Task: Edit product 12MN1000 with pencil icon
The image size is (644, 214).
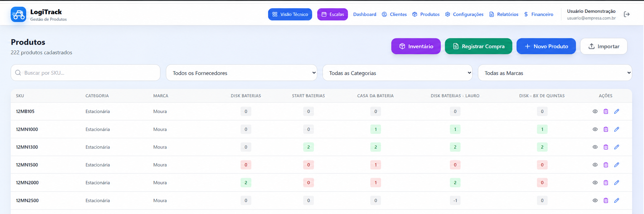Action: click(x=616, y=129)
